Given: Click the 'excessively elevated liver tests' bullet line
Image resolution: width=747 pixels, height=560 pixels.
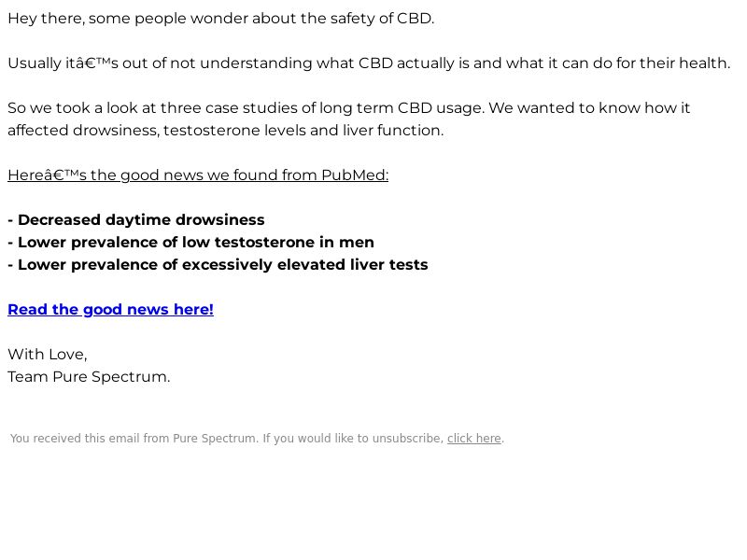Looking at the screenshot, I should coord(218,265).
